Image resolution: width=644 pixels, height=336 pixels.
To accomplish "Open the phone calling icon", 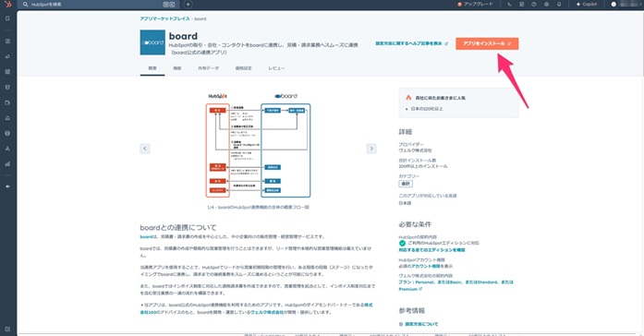I will (x=510, y=4).
